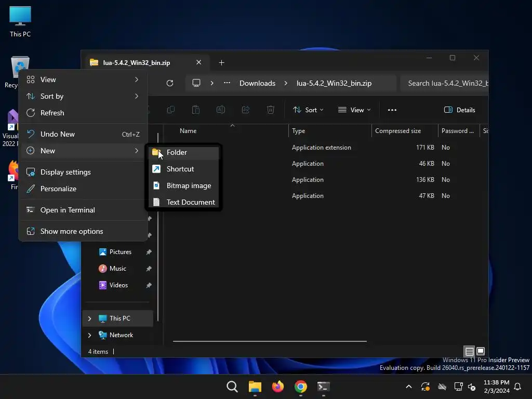Create new Folder from submenu
This screenshot has height=399, width=532.
click(183, 152)
